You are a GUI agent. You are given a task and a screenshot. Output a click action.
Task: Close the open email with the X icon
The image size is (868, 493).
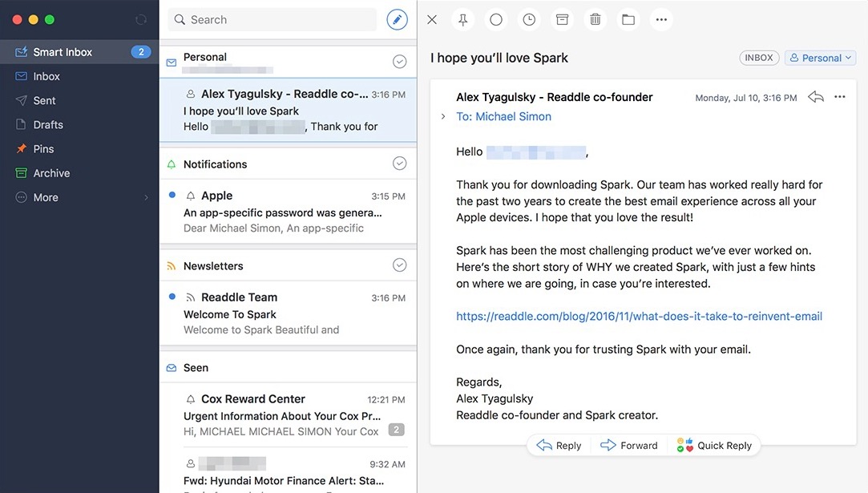(x=432, y=20)
